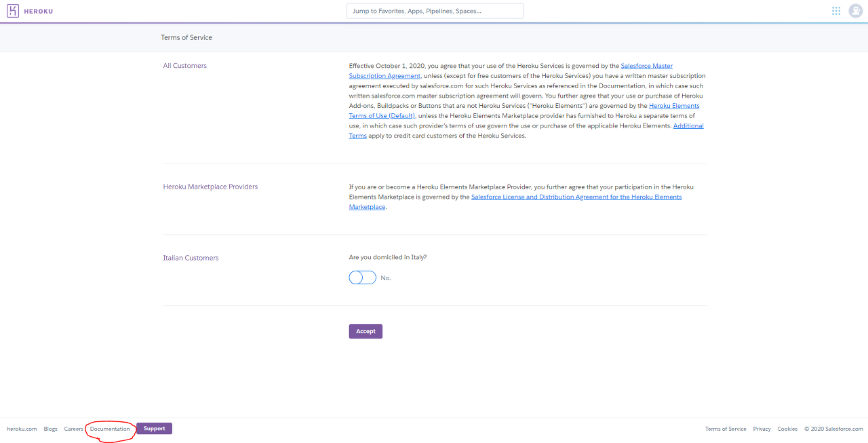Screen dimensions: 868x443
Task: Click the Accept button
Action: coord(366,331)
